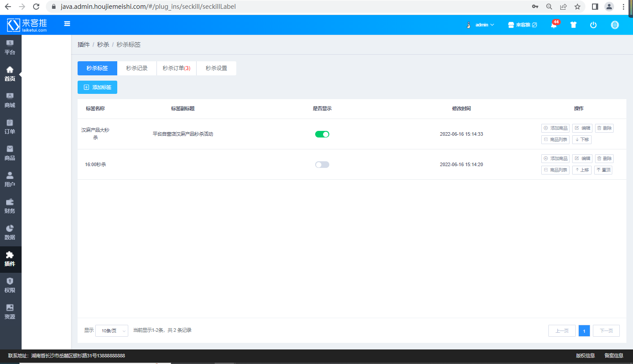Open the 资源 sidebar section
Screen dimensions: 633x364
coord(10,312)
